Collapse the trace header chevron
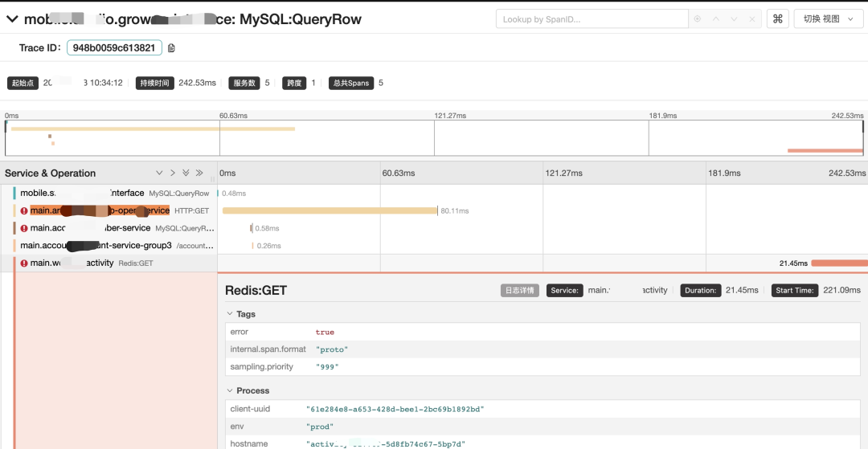The width and height of the screenshot is (868, 449). [x=12, y=18]
